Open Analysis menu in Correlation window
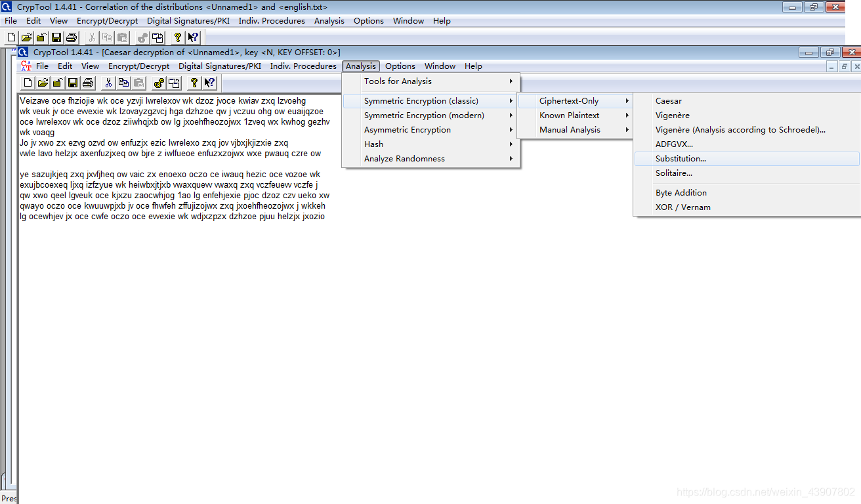Viewport: 861px width, 504px height. coord(329,21)
